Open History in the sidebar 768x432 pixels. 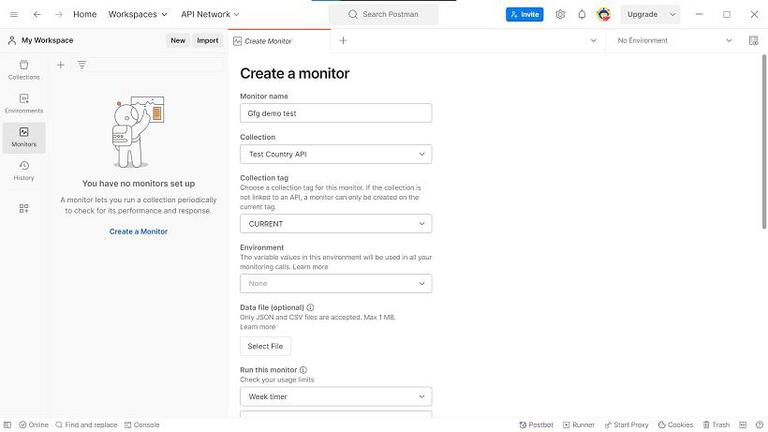pyautogui.click(x=24, y=170)
